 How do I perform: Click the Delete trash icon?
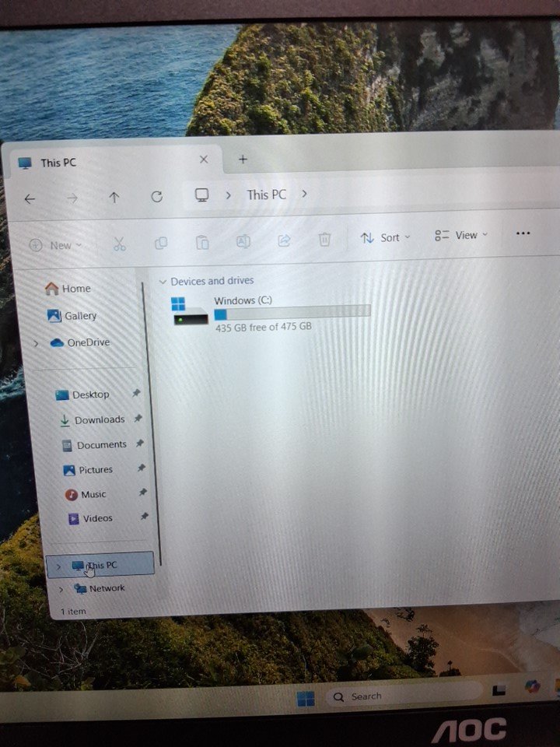pyautogui.click(x=325, y=239)
